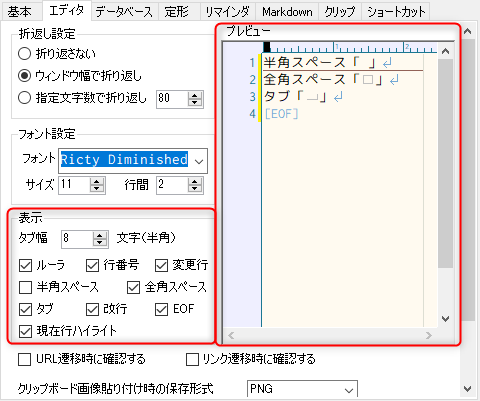Image resolution: width=480 pixels, height=401 pixels.
Task: Increase the wrap column count from 80
Action: point(195,95)
